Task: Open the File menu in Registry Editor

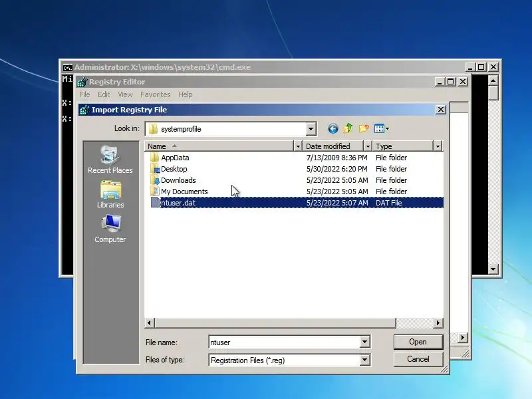Action: [x=84, y=94]
